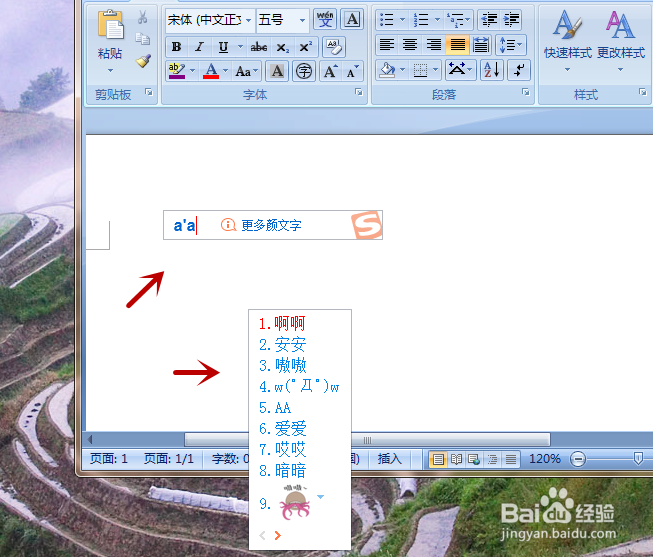Image resolution: width=653 pixels, height=557 pixels.
Task: Choose candidate 3 嗷嗷
Action: tap(282, 365)
